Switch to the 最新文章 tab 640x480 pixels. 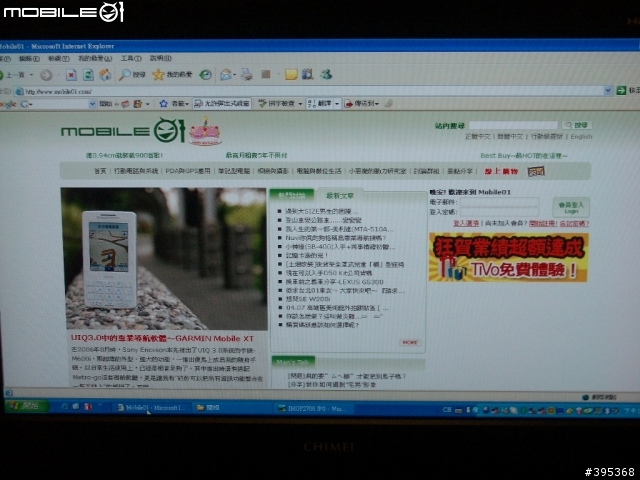click(x=340, y=196)
